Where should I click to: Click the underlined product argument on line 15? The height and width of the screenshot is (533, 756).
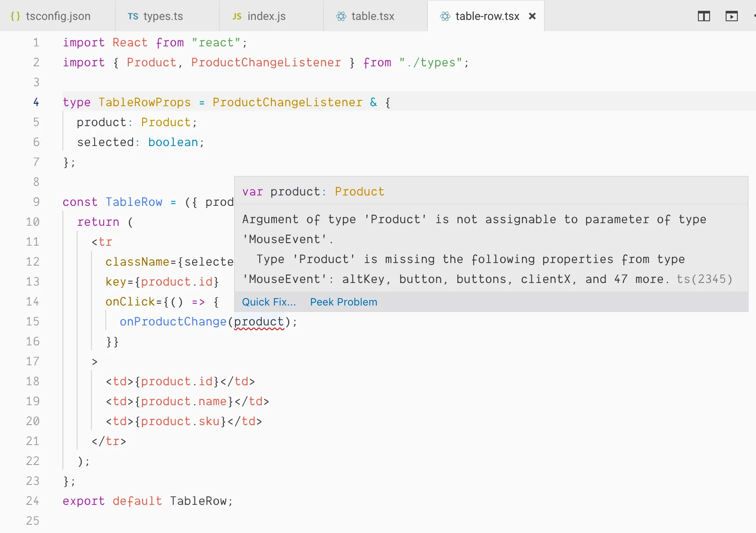[x=259, y=322]
